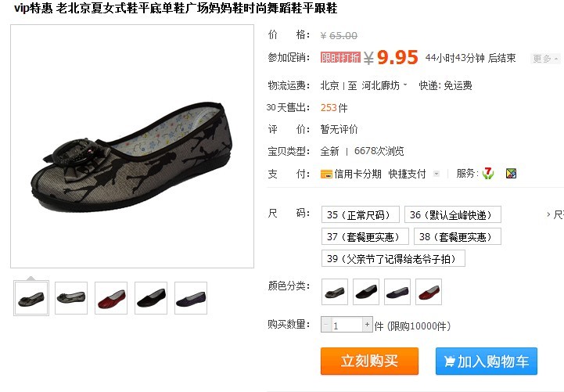564x392 pixels.
Task: Choose the navy blue shoe color option
Action: coord(397,292)
